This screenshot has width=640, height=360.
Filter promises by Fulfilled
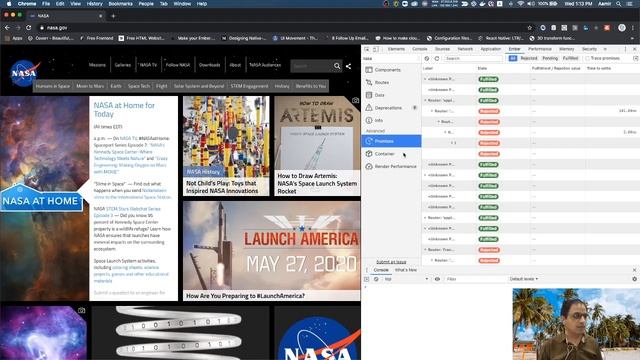pos(570,58)
